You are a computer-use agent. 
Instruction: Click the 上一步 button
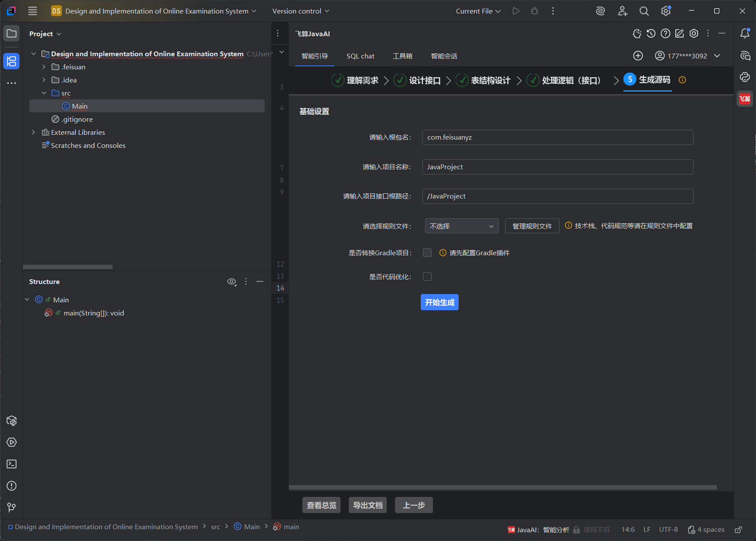(414, 505)
